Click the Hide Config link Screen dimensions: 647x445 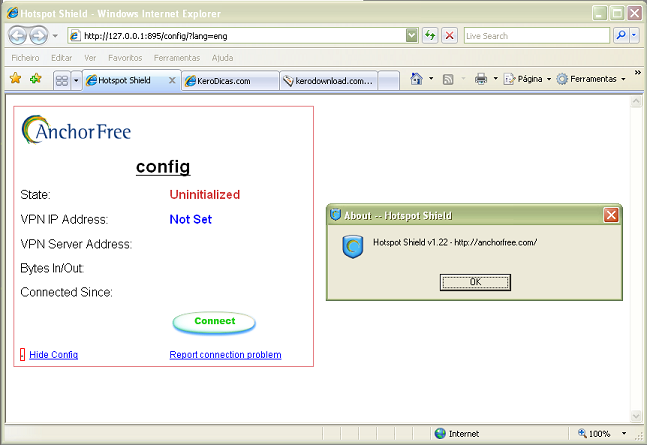(x=54, y=355)
